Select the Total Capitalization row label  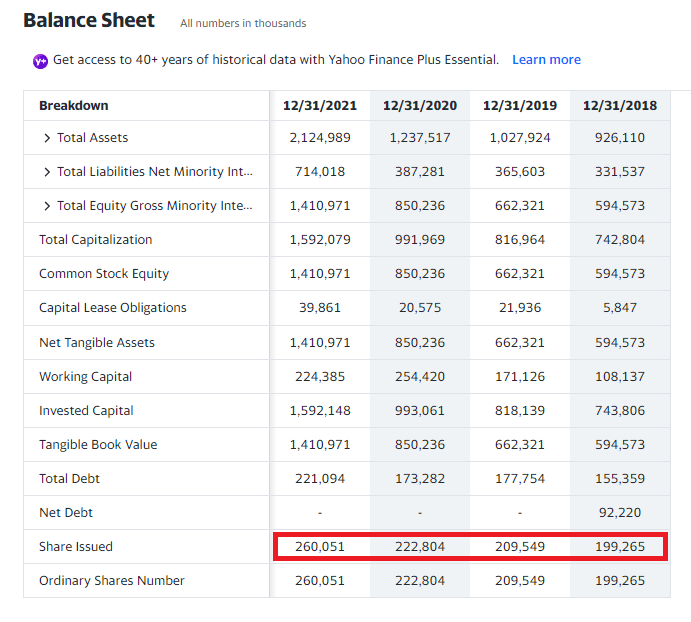tap(96, 240)
